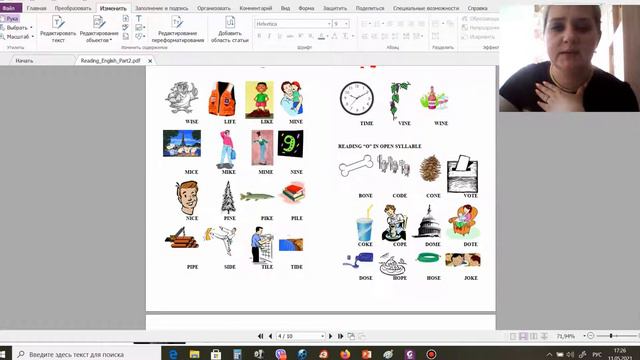Toggle subscript formatting
The width and height of the screenshot is (640, 360).
[x=311, y=36]
